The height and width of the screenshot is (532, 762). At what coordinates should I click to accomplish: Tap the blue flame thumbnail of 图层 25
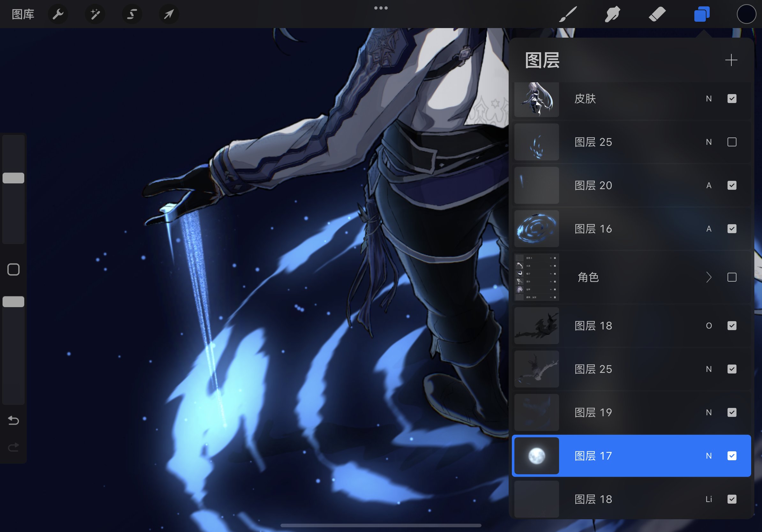537,142
